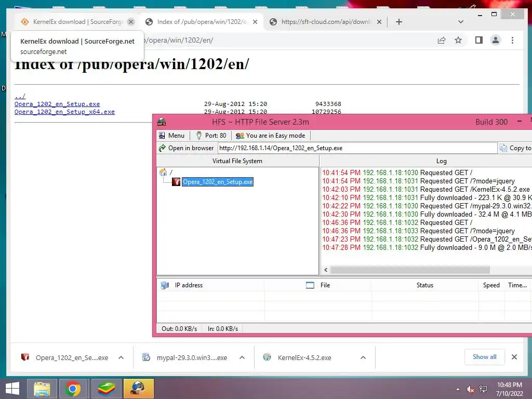Select Opera_1202_en_Setup.exe in virtual file tree
Image resolution: width=532 pixels, height=399 pixels.
(x=218, y=182)
